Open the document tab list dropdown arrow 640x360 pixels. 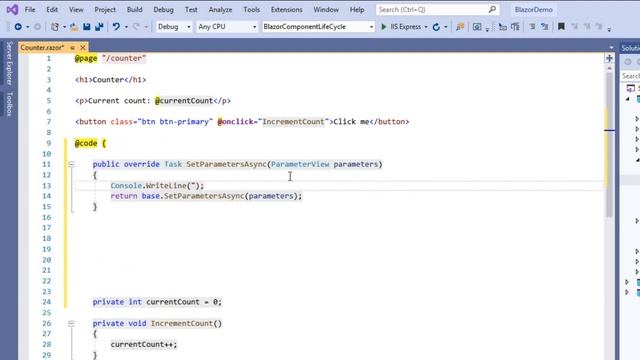(x=611, y=48)
